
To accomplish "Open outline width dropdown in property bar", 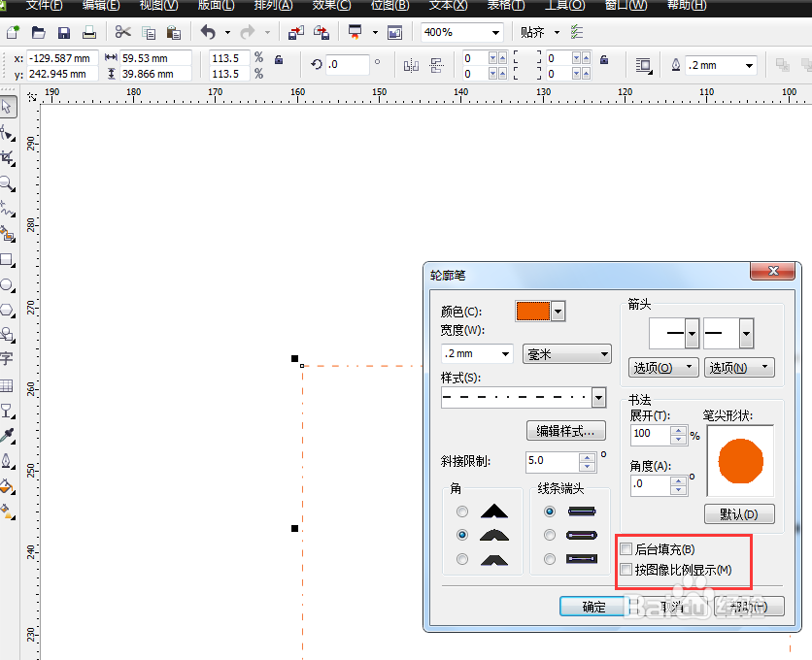I will (x=749, y=66).
